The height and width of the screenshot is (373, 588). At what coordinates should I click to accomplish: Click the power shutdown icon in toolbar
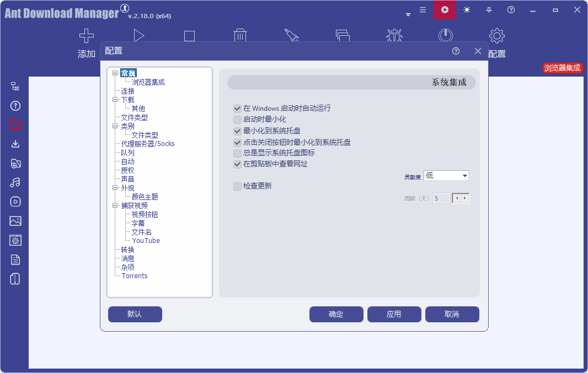[x=446, y=36]
